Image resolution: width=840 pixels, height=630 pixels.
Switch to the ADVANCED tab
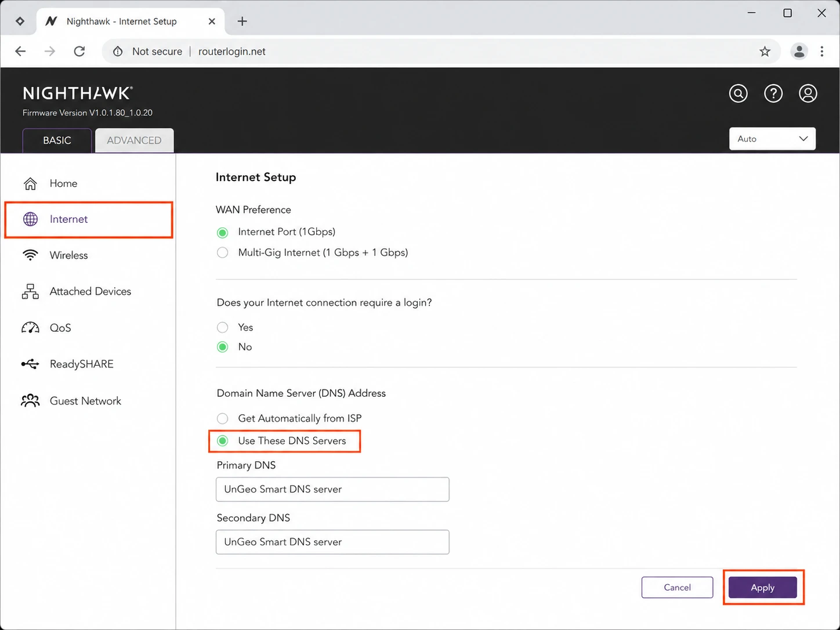click(134, 140)
